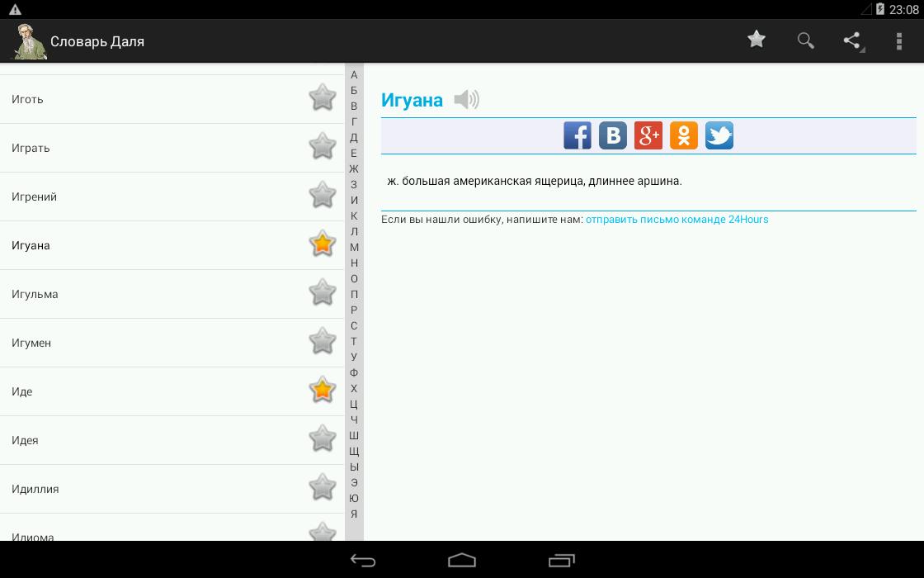Favorite the word Идиллия
The height and width of the screenshot is (578, 924).
point(323,487)
